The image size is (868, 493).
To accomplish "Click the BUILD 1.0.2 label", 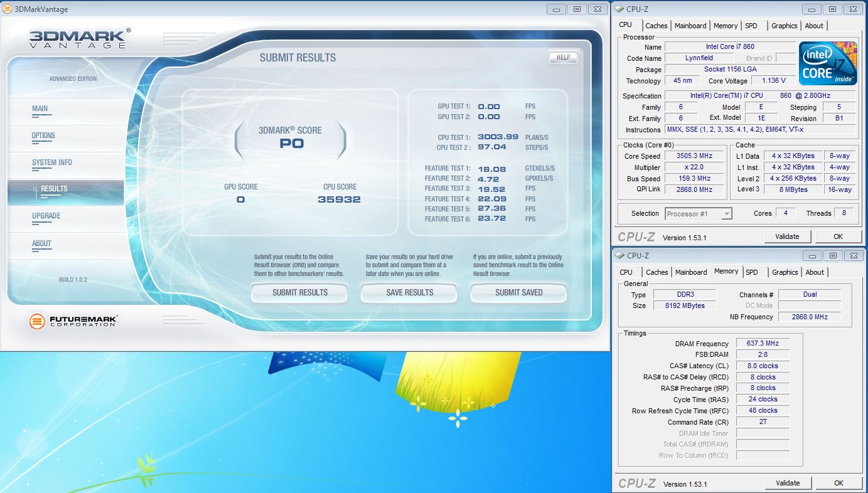I will [x=73, y=280].
